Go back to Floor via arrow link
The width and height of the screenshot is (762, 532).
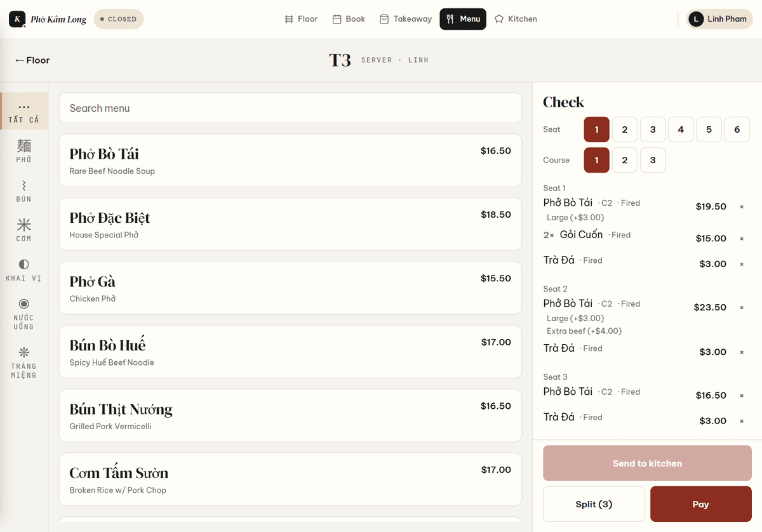coord(32,60)
